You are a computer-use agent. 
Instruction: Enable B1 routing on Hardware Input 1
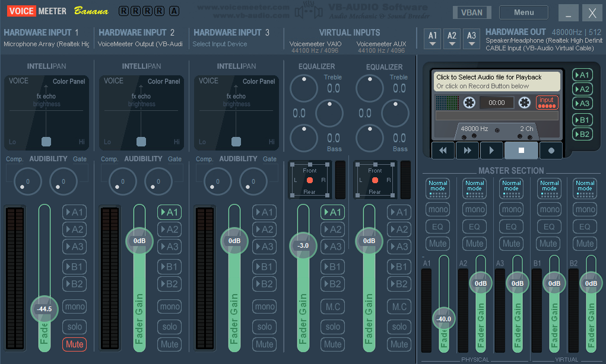point(74,267)
